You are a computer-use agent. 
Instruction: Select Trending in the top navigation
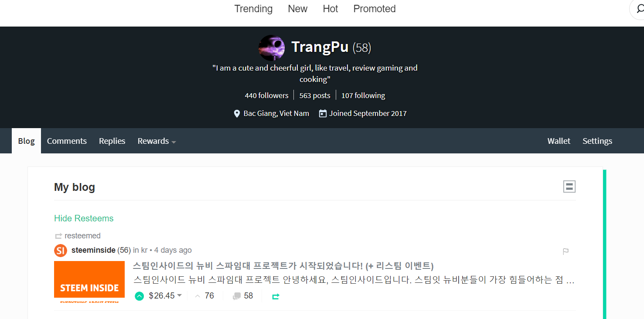[253, 9]
